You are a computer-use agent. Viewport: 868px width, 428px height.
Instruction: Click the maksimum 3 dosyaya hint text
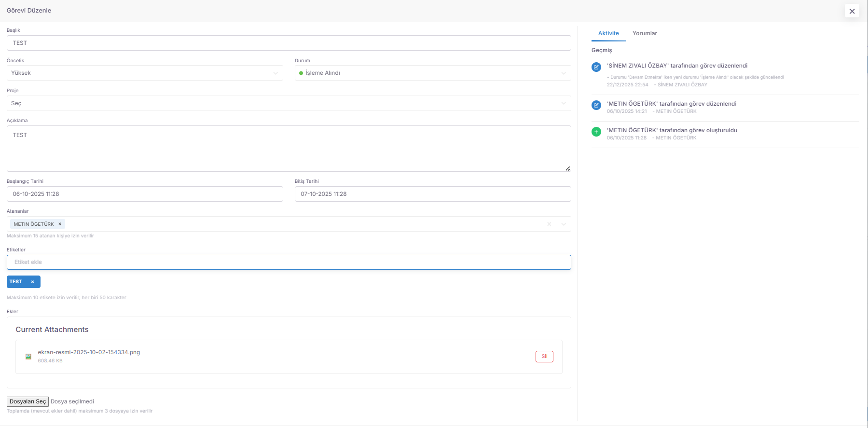click(x=80, y=411)
